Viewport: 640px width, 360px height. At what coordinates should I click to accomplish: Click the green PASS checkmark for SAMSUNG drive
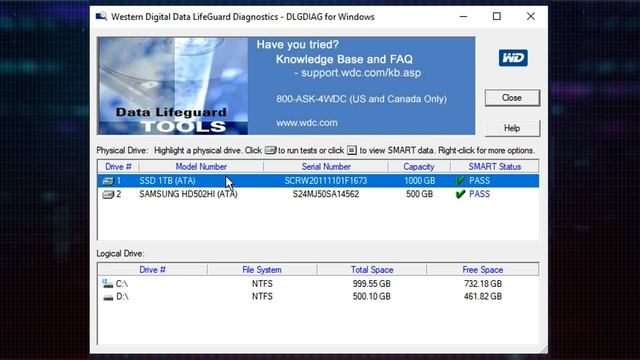[x=460, y=194]
